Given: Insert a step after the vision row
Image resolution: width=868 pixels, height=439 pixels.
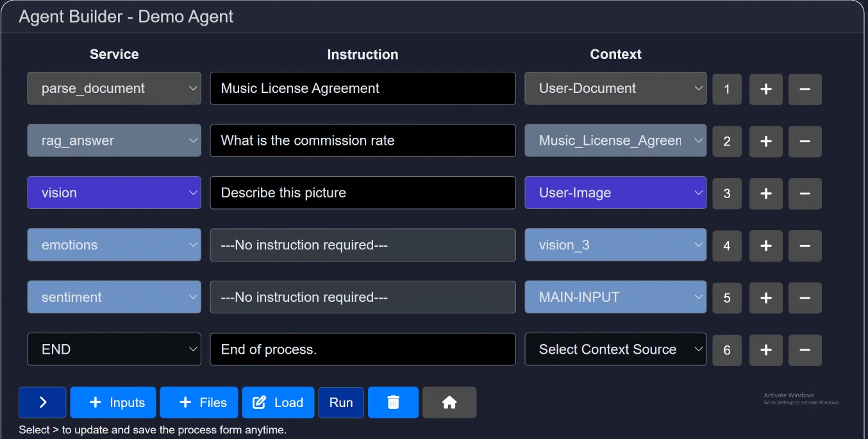Looking at the screenshot, I should (x=765, y=194).
